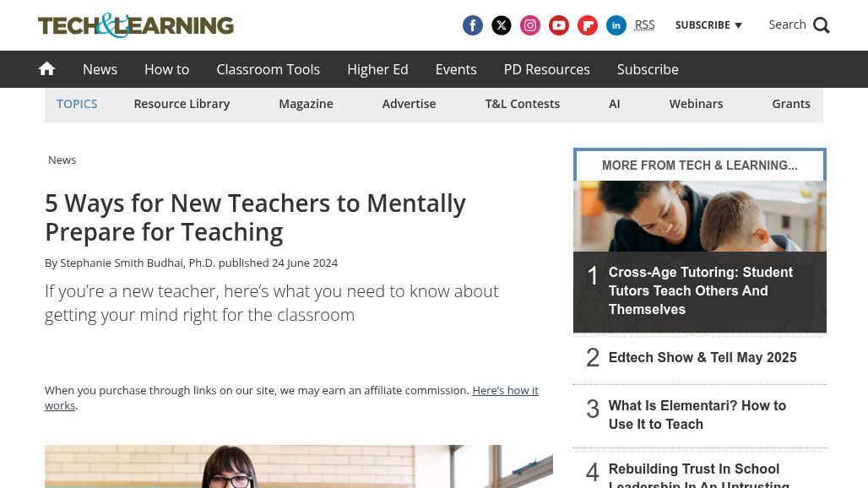The image size is (868, 488).
Task: Click the Tech & Learning logo
Action: tap(136, 25)
